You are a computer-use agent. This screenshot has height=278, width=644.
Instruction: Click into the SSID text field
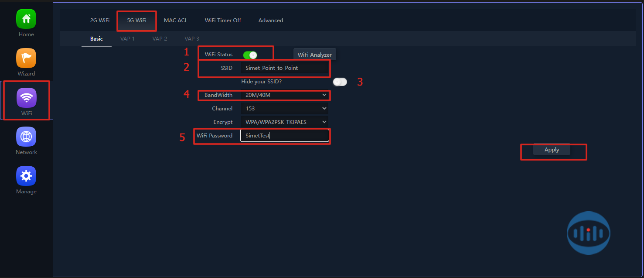284,68
